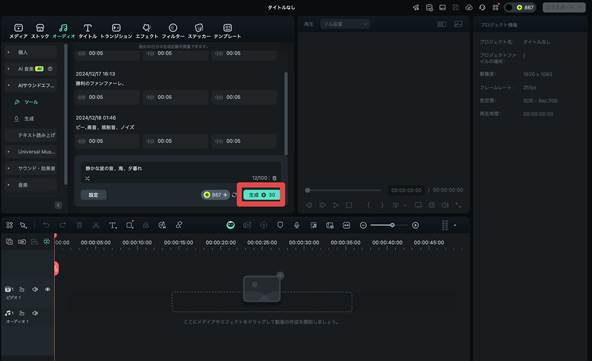This screenshot has width=592, height=361.
Task: Click the play button in the preview controls
Action: 336,205
